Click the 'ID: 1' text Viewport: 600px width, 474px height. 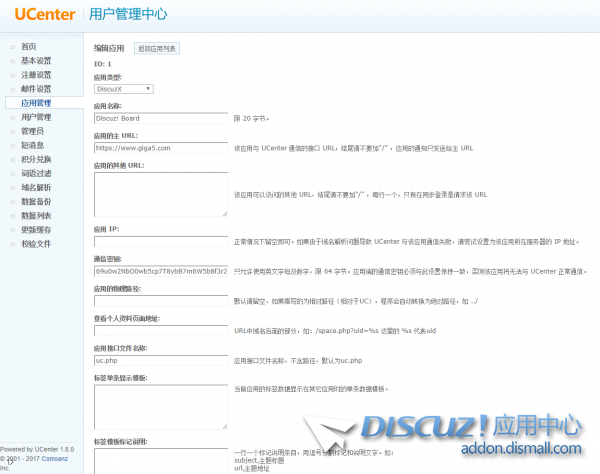[x=103, y=64]
